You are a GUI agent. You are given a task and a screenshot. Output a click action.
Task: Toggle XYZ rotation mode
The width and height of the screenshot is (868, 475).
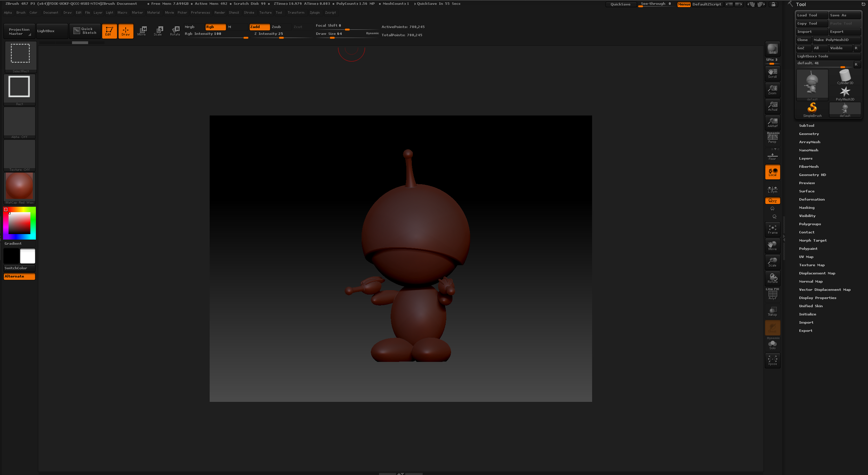point(772,201)
